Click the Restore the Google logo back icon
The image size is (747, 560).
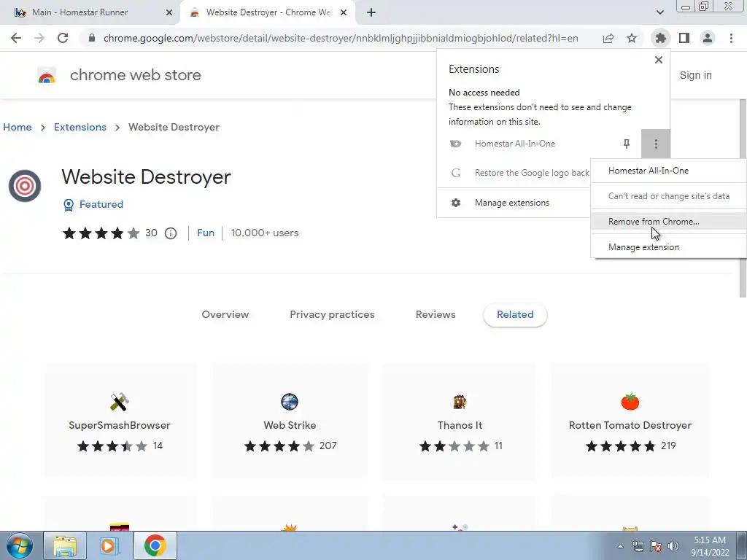(456, 173)
